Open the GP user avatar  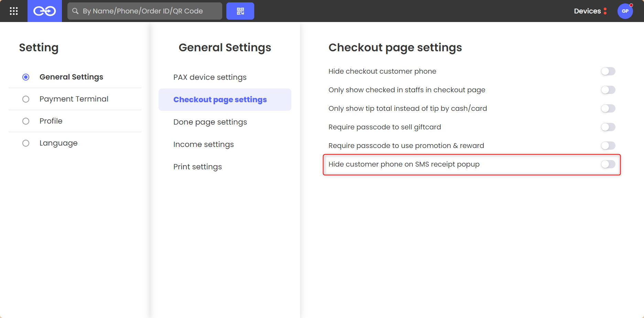(x=625, y=11)
